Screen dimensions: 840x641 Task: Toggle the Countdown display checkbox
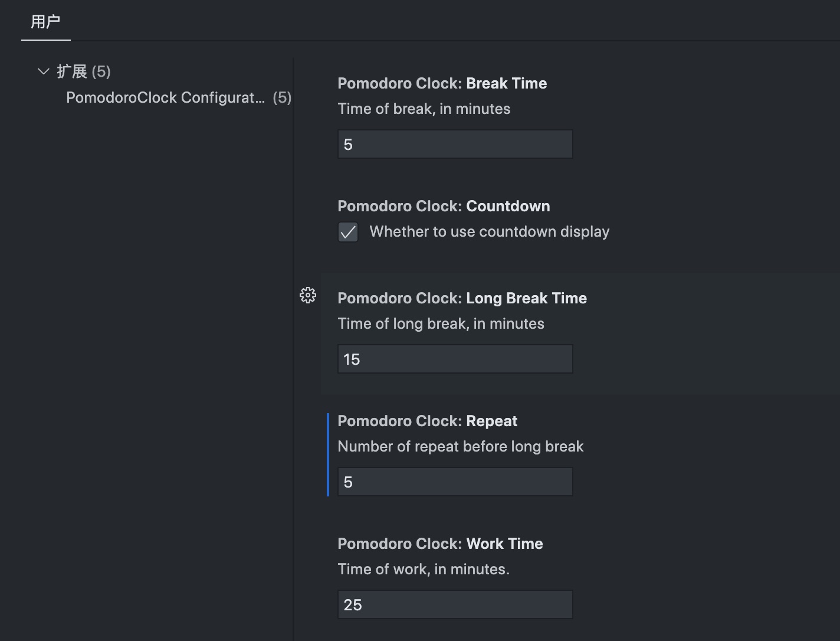348,232
